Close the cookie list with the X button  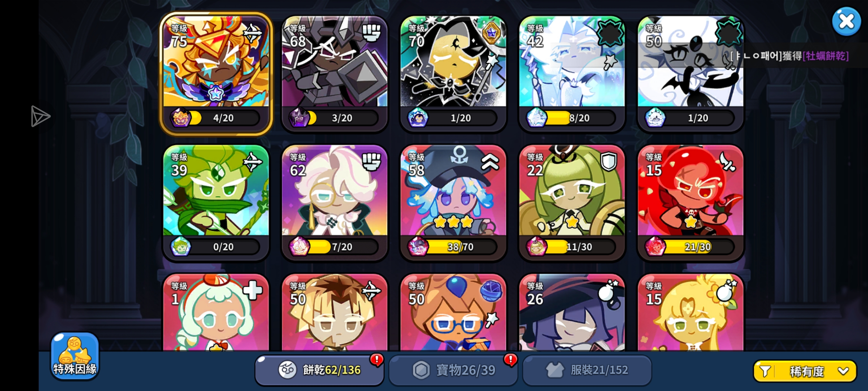pyautogui.click(x=846, y=21)
